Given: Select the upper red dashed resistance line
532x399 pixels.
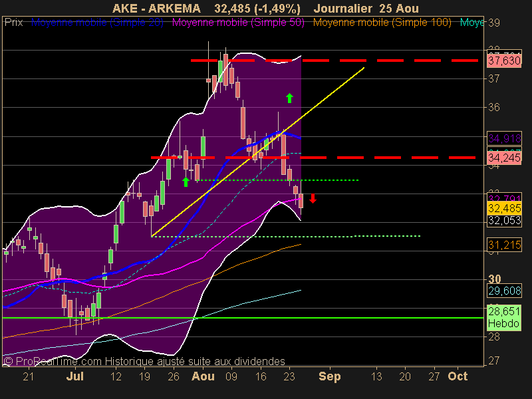Looking at the screenshot, I should coord(334,61).
